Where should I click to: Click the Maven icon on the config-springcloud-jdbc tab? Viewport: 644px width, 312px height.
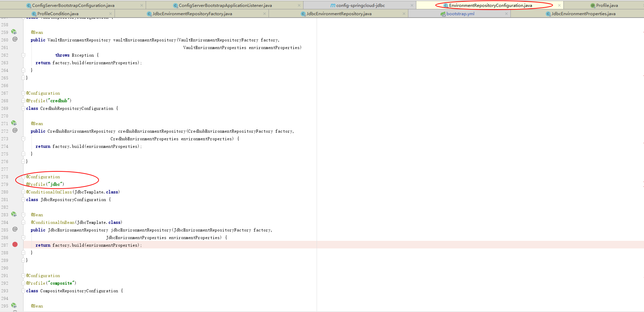pyautogui.click(x=333, y=5)
